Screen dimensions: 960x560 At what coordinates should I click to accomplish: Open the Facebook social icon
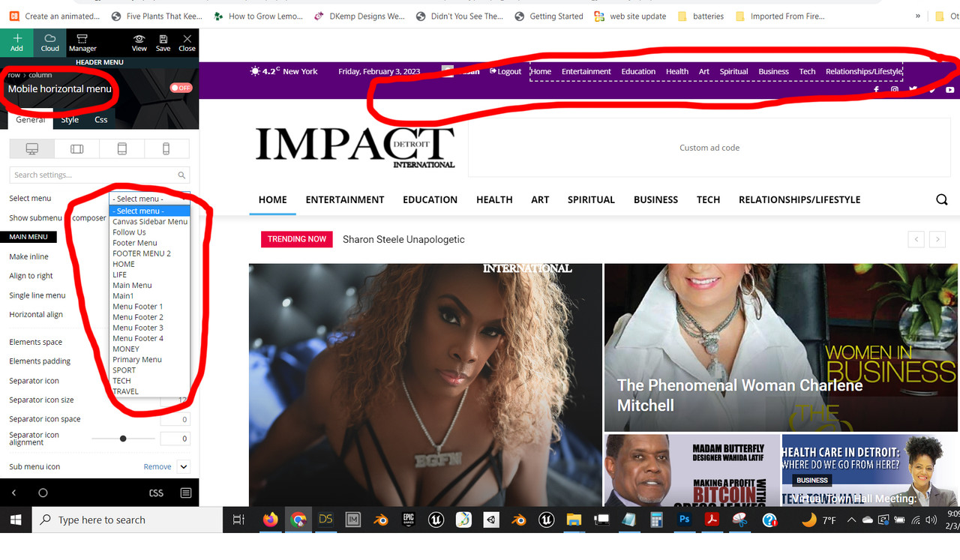pos(876,90)
